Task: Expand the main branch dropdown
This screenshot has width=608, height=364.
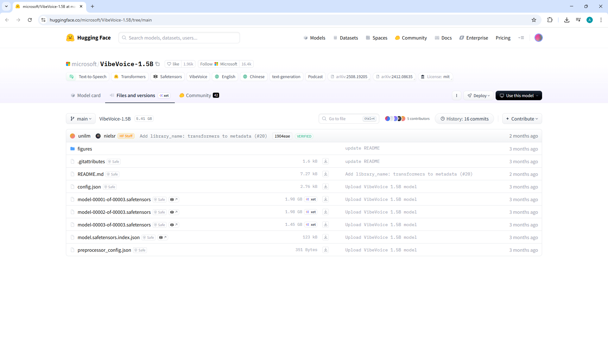Action: (81, 119)
